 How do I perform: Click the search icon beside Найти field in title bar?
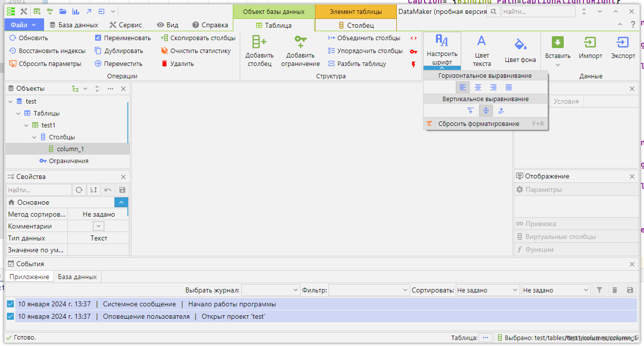click(x=493, y=11)
